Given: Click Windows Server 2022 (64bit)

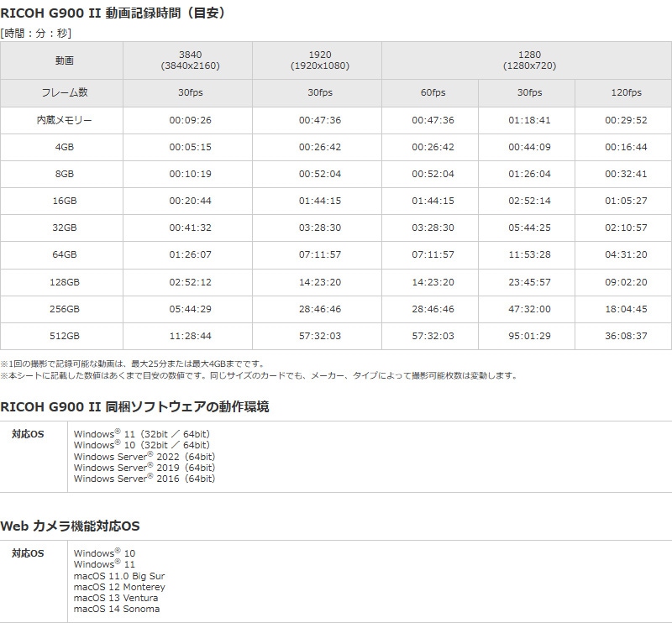Looking at the screenshot, I should tap(144, 457).
